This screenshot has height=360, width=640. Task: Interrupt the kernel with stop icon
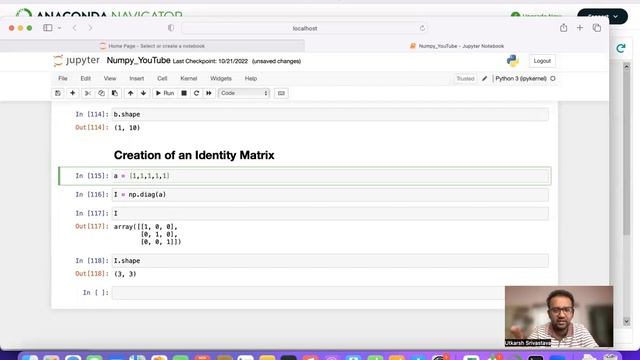point(184,93)
